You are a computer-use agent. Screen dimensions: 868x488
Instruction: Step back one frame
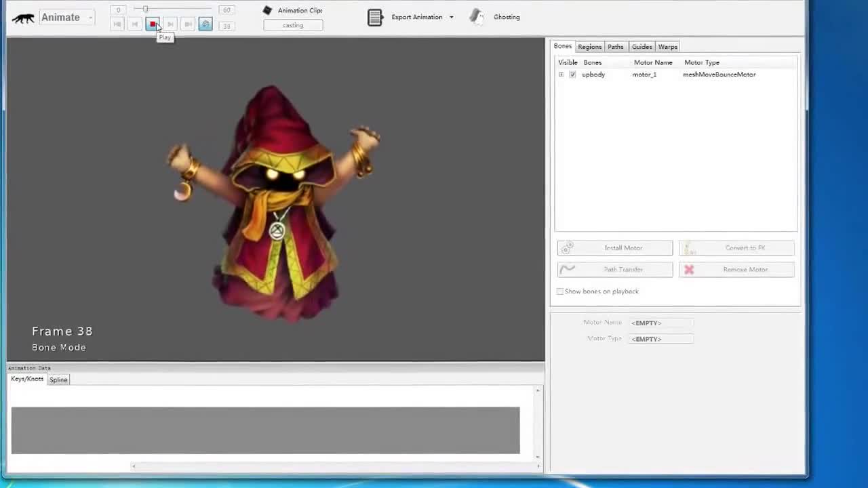click(x=135, y=24)
